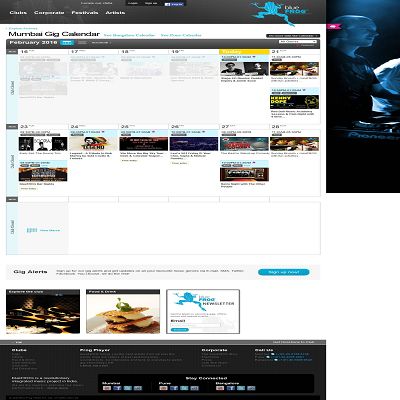Open the Festivals menu

pyautogui.click(x=85, y=13)
